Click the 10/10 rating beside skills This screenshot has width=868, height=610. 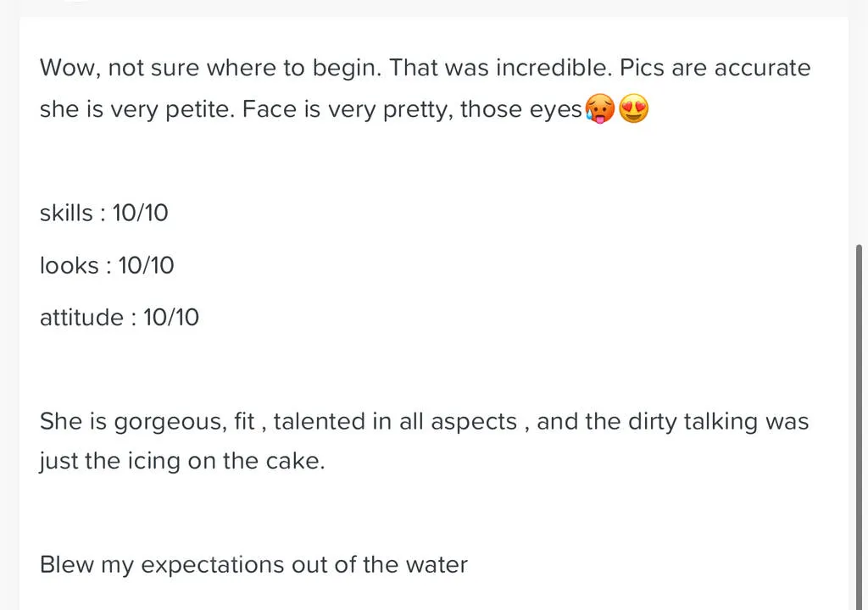[141, 213]
